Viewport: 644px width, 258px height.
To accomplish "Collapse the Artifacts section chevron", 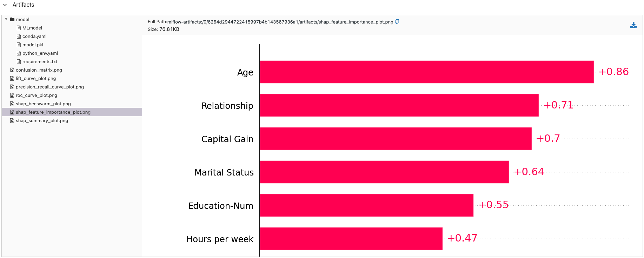I will coord(5,5).
